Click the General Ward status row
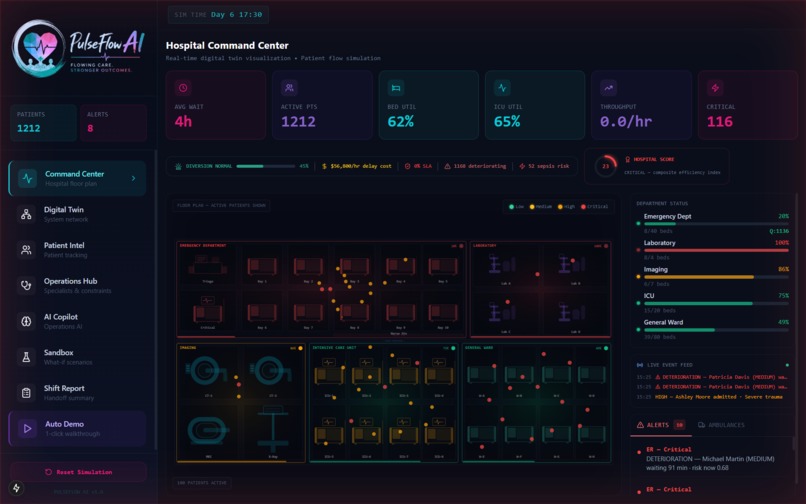This screenshot has height=504, width=806. coord(713,330)
